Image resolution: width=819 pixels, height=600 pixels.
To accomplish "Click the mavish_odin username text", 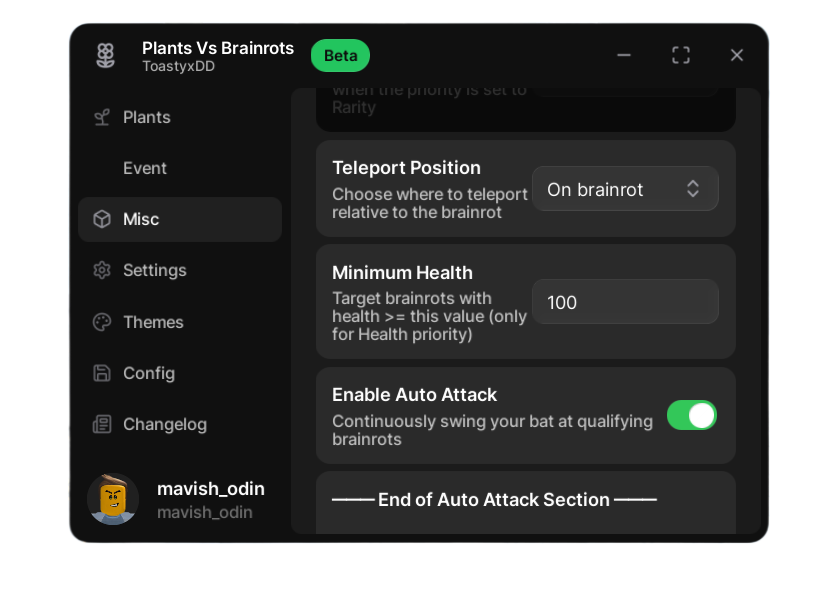I will pos(211,489).
